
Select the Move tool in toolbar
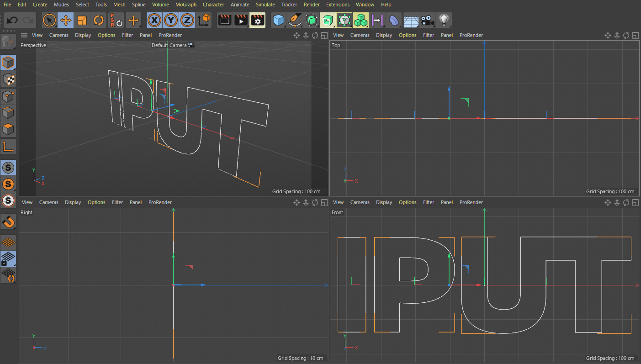[x=66, y=20]
